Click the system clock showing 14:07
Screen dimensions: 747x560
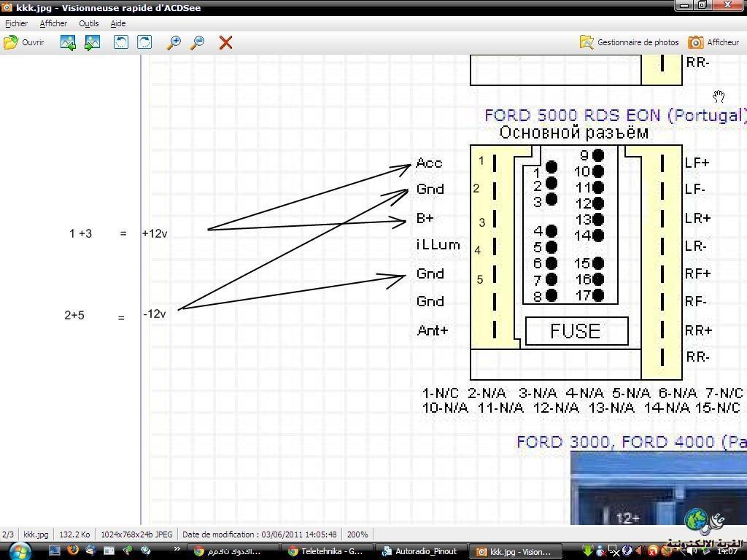click(x=726, y=551)
